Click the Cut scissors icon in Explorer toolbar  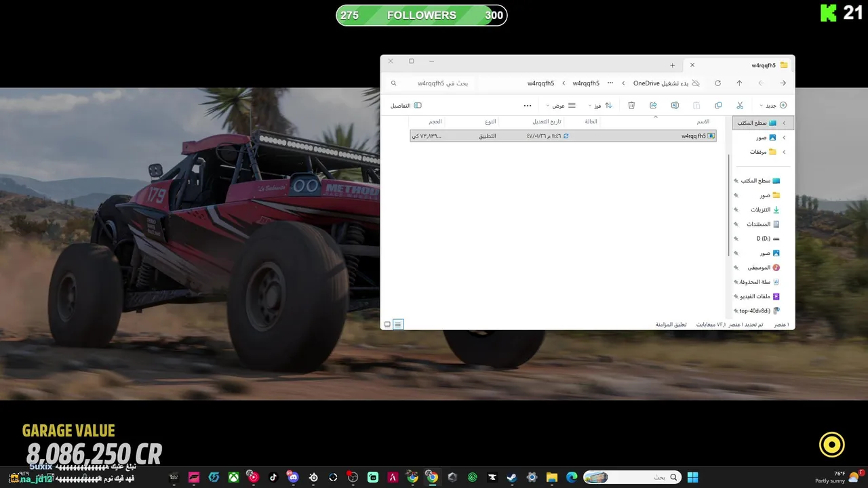tap(740, 105)
